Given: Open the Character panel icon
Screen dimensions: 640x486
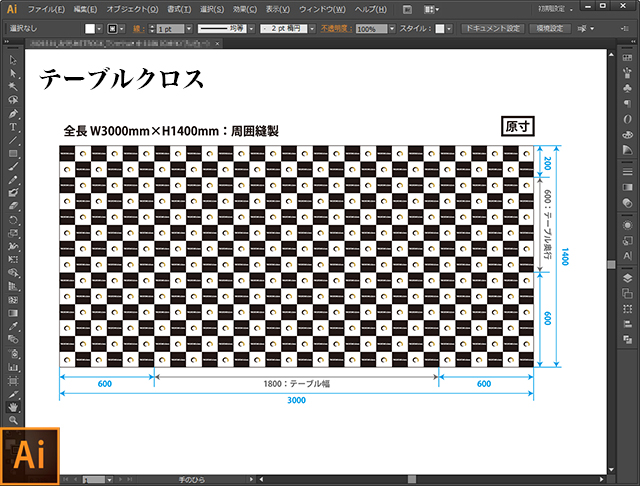Looking at the screenshot, I should [x=627, y=256].
